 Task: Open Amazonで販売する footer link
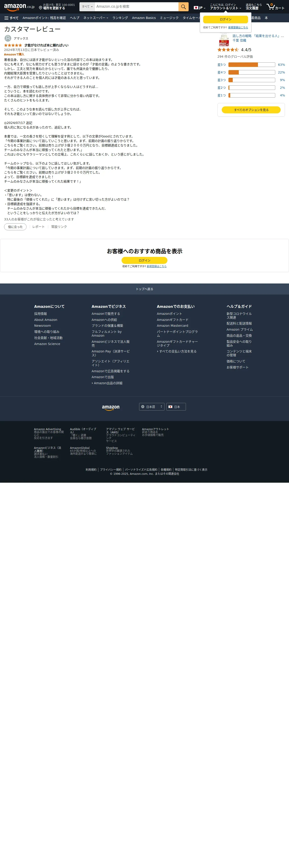pyautogui.click(x=106, y=314)
